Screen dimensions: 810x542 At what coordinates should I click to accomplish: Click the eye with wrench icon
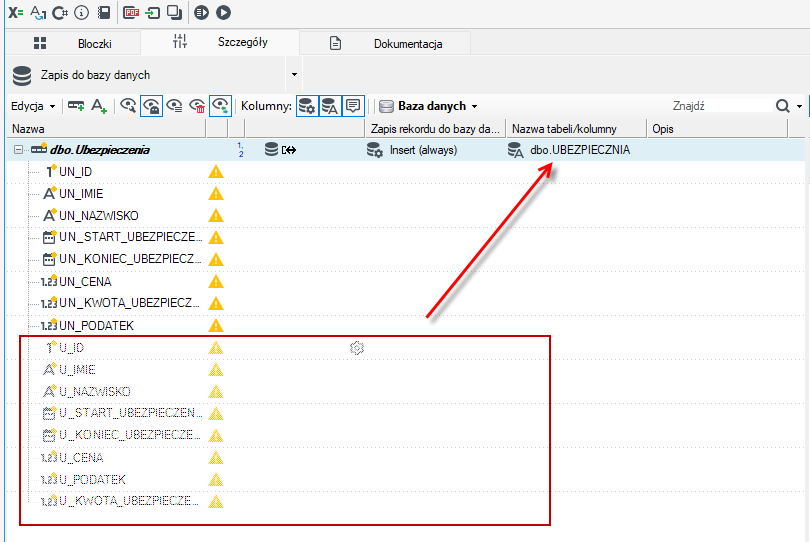point(128,106)
